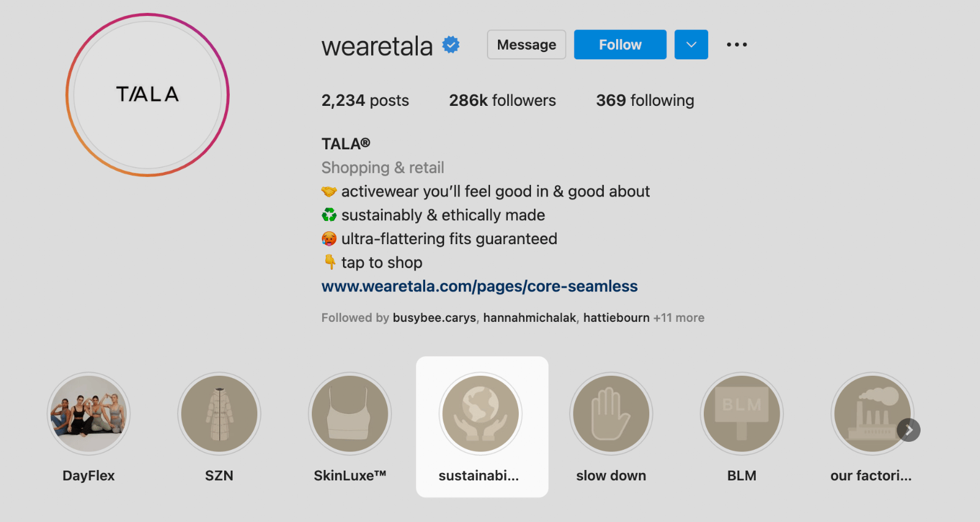Expand the suggested accounts dropdown arrow
The width and height of the screenshot is (980, 522).
692,45
